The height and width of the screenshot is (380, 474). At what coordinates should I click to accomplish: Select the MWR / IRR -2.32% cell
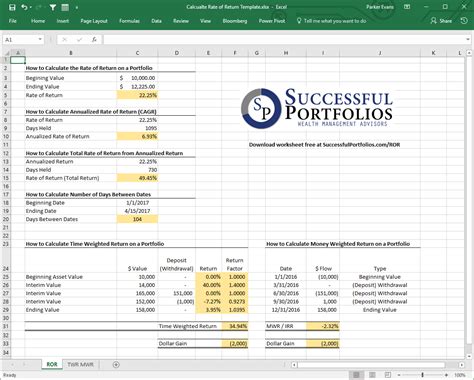point(323,326)
